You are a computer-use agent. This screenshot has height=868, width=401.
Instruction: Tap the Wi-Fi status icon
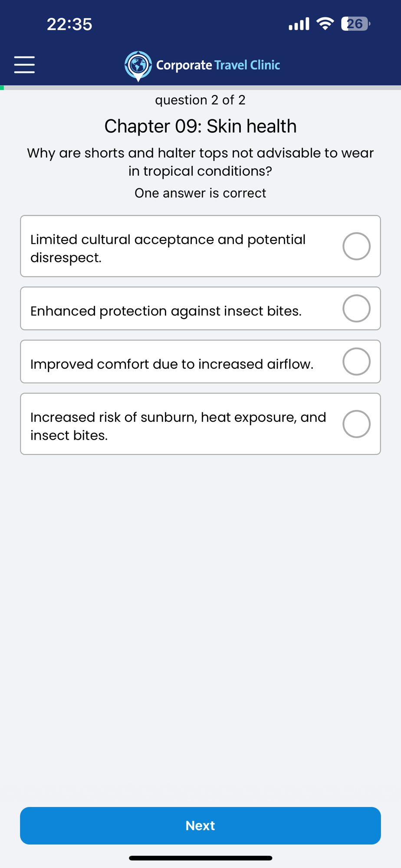pos(325,24)
